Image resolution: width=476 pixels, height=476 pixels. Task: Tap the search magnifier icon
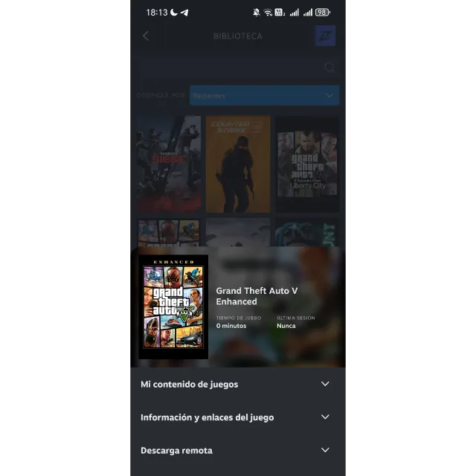pyautogui.click(x=329, y=68)
